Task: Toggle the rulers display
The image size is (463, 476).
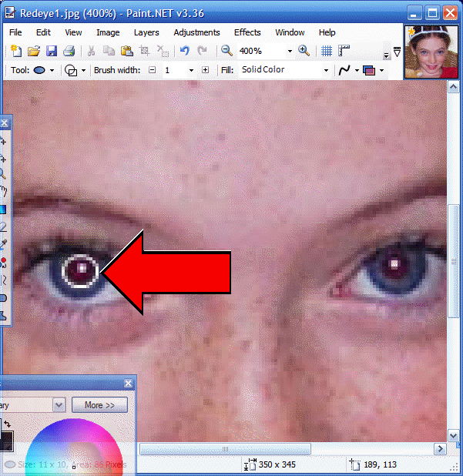Action: click(x=344, y=51)
